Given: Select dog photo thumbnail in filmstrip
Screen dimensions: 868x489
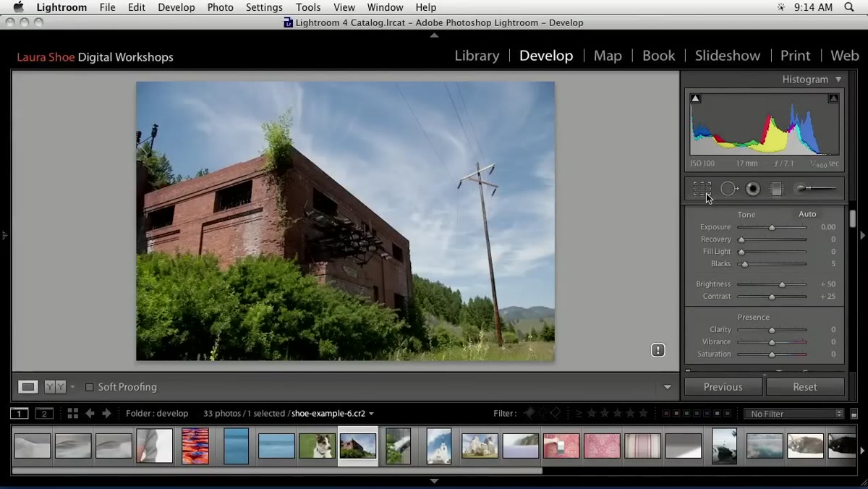Looking at the screenshot, I should point(317,446).
